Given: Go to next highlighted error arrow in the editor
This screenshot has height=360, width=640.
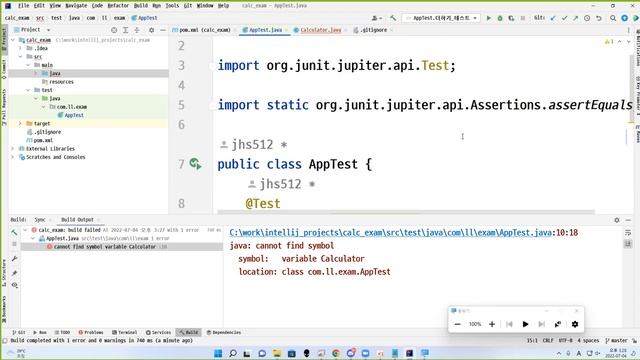Looking at the screenshot, I should pyautogui.click(x=629, y=42).
